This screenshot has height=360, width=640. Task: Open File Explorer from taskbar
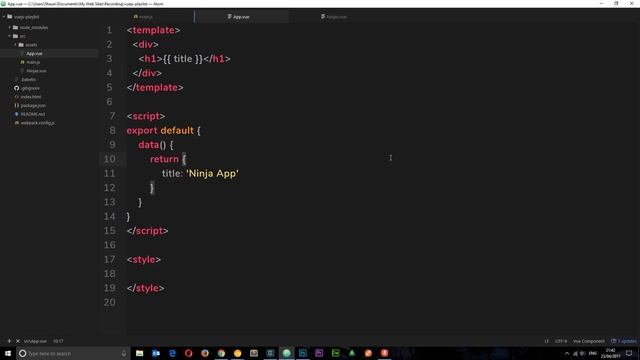click(x=140, y=353)
